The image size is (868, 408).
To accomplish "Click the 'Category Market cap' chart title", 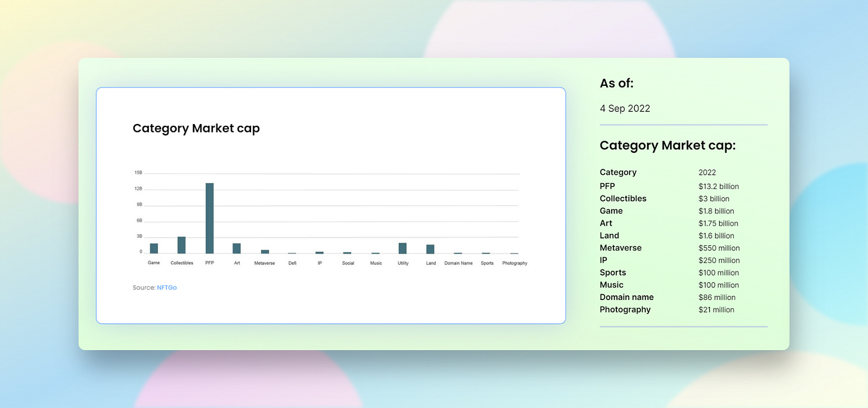I will click(x=196, y=128).
